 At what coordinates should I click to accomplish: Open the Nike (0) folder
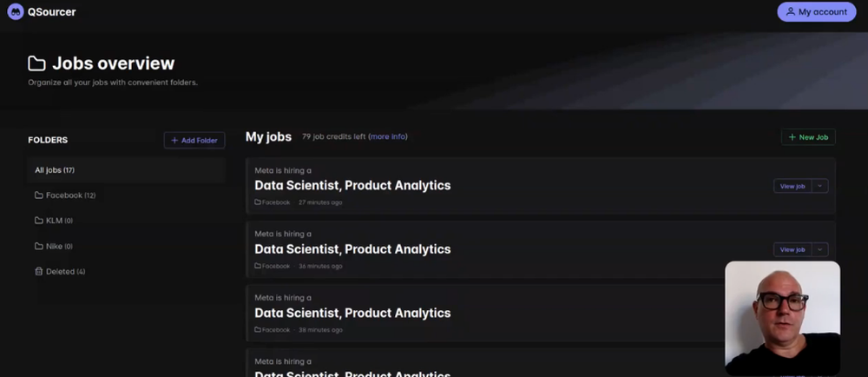pyautogui.click(x=54, y=246)
